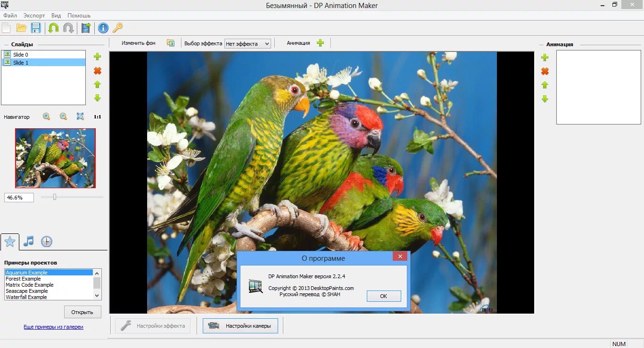Select Slide 0 in the slides list
The height and width of the screenshot is (348, 644).
(43, 55)
